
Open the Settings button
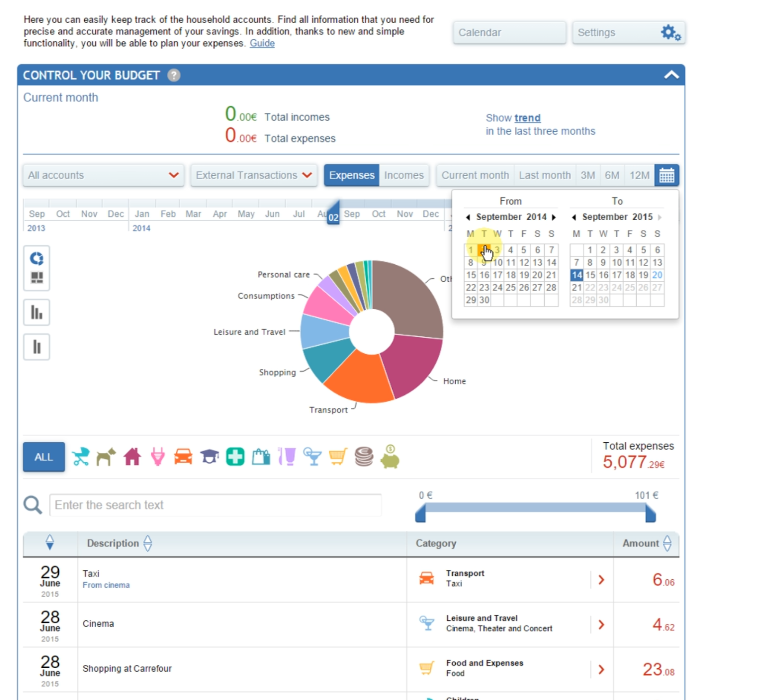[x=629, y=33]
